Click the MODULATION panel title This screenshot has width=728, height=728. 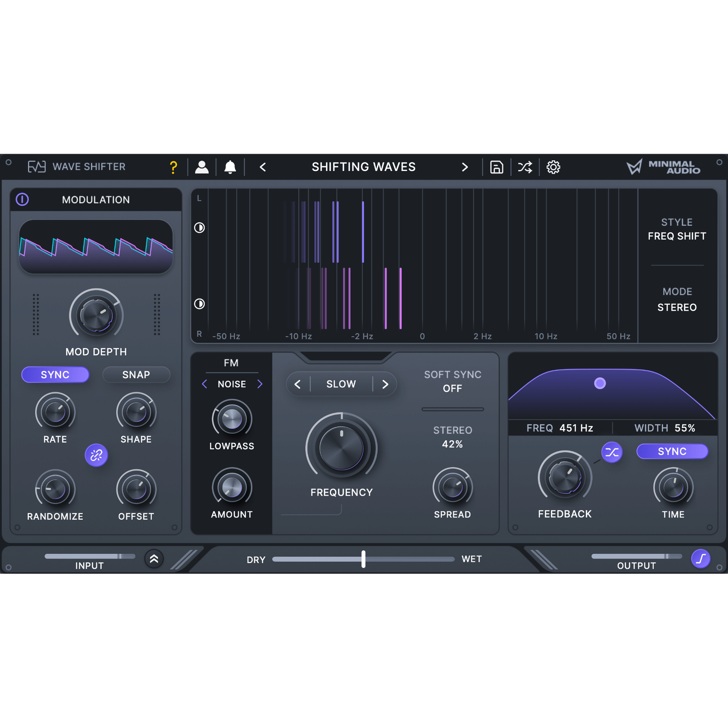pos(96,200)
